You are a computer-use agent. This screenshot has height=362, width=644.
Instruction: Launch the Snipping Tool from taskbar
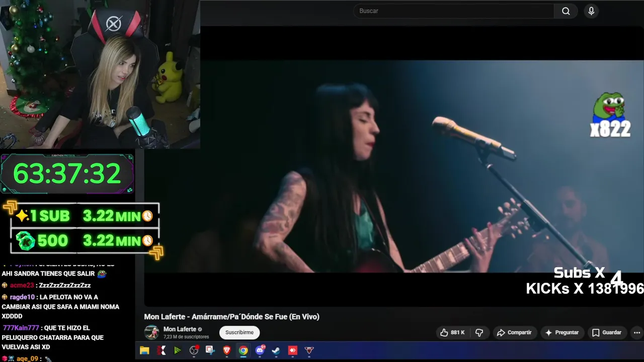click(210, 350)
